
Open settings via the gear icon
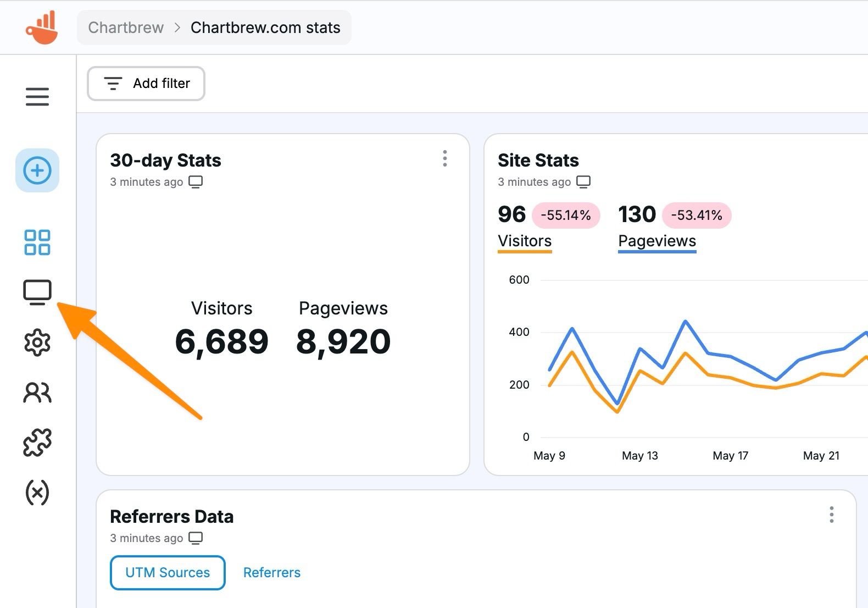click(37, 342)
